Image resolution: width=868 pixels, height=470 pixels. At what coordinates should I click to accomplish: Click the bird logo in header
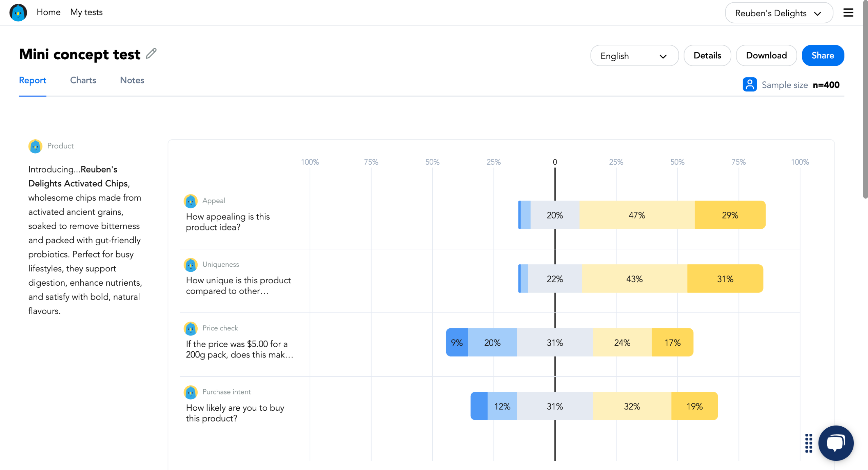[x=18, y=13]
